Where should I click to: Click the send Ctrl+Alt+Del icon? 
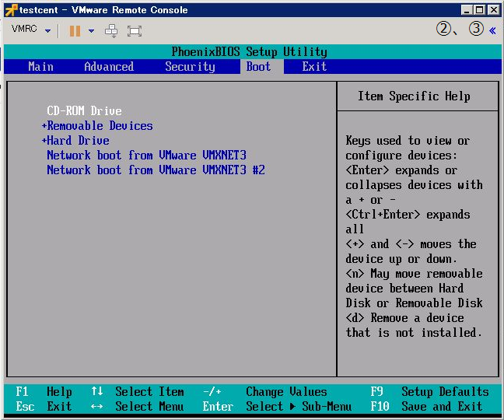pyautogui.click(x=111, y=30)
